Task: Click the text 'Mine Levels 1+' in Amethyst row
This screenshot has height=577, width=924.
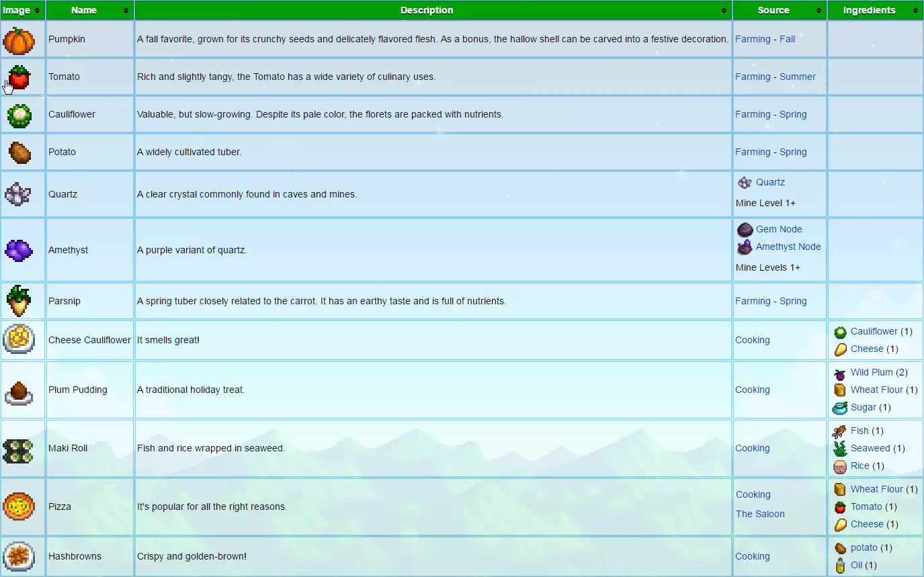Action: click(768, 268)
